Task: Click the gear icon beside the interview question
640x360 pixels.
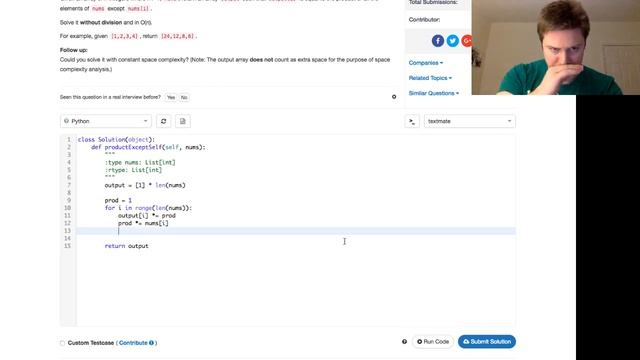Action: [394, 97]
